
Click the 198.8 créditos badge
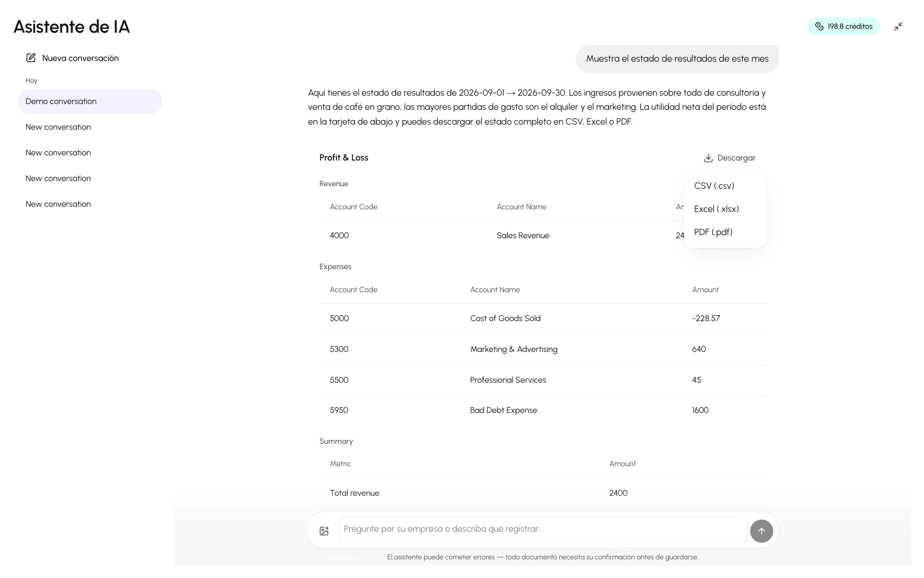(843, 26)
